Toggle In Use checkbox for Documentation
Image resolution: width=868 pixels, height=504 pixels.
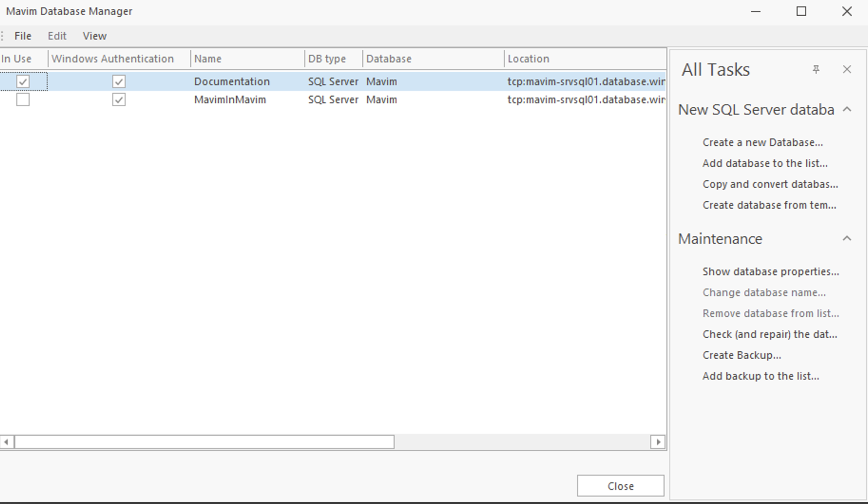23,81
